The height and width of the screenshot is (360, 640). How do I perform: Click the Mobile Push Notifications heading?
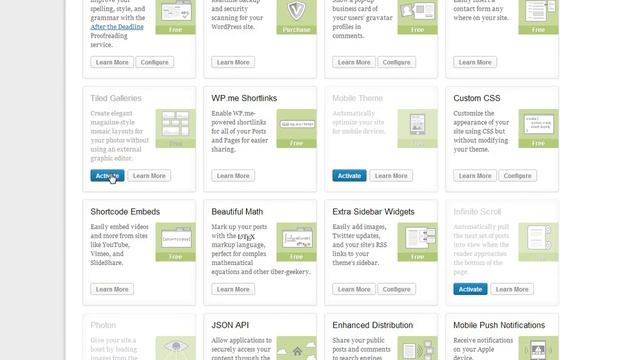pyautogui.click(x=499, y=325)
